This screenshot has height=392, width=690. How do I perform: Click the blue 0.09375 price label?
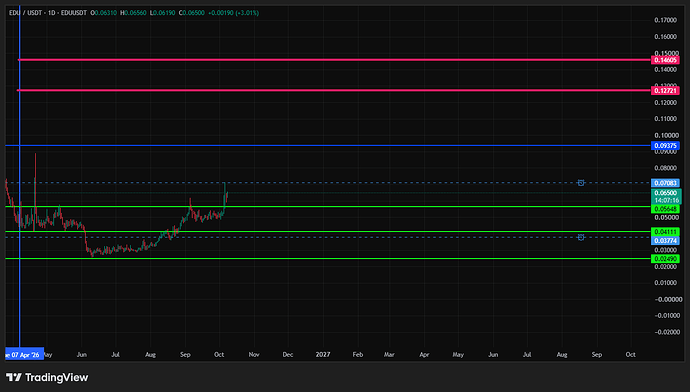tap(665, 146)
